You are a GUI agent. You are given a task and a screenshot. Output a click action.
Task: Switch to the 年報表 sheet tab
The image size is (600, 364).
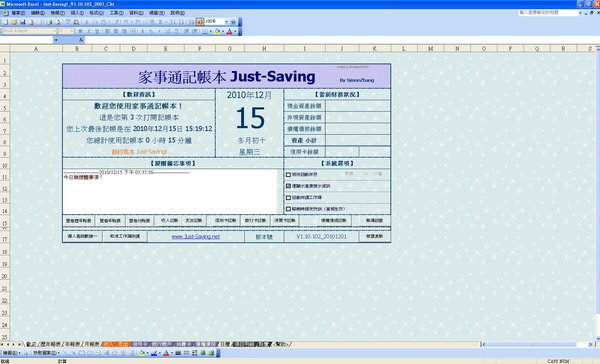point(73,344)
